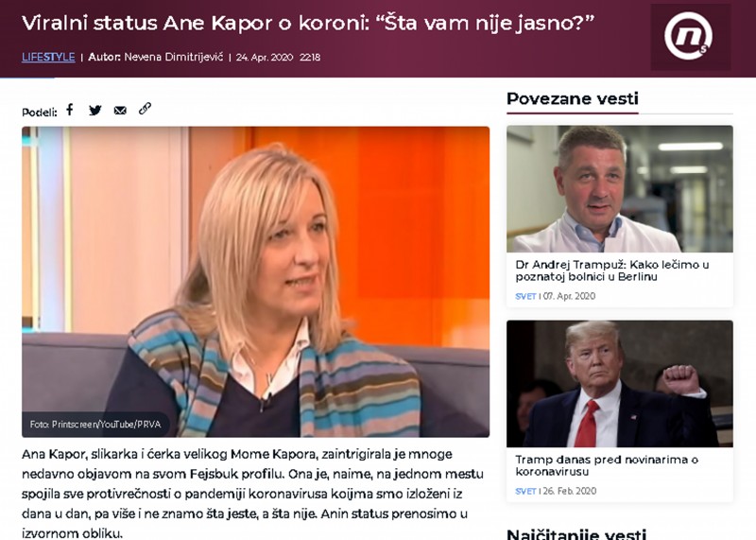Copy the article link with the chain icon
Image resolution: width=756 pixels, height=540 pixels.
(x=145, y=109)
